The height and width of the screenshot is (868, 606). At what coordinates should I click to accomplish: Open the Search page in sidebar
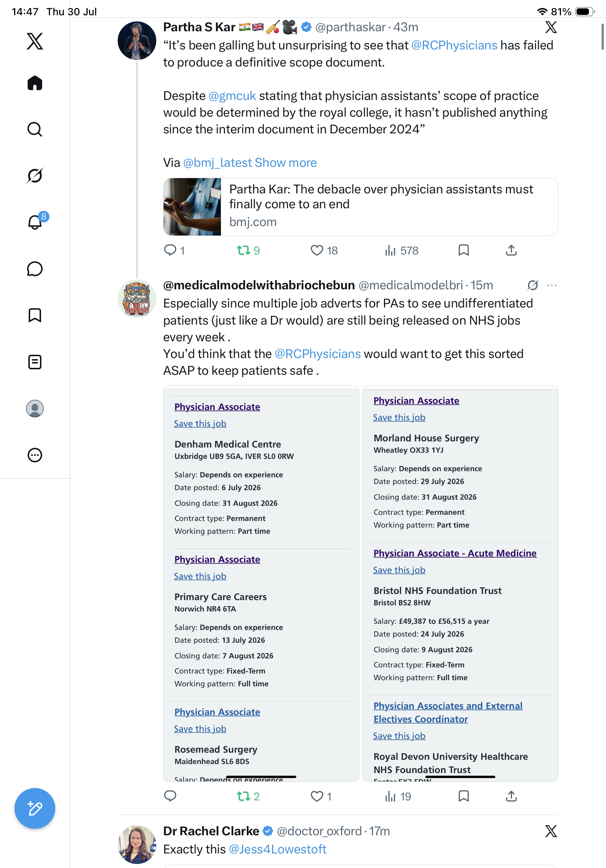coord(35,129)
